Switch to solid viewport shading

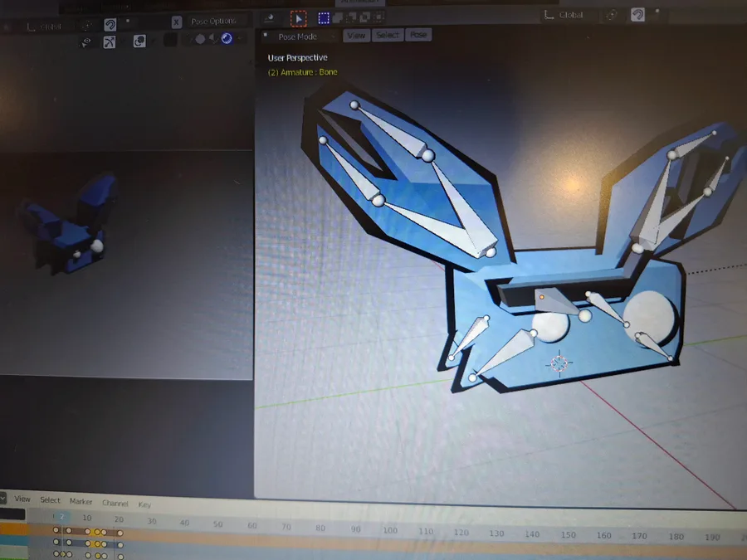(200, 39)
